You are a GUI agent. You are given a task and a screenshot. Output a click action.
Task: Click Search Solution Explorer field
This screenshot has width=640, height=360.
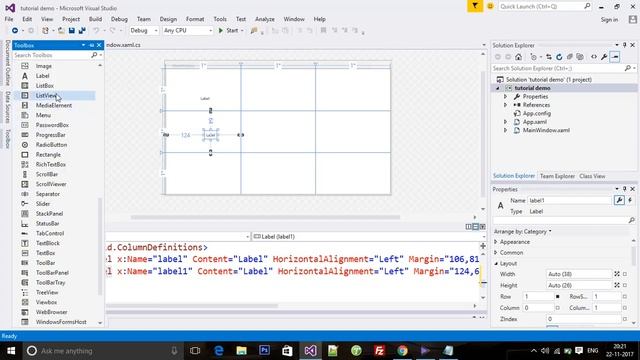tap(558, 69)
